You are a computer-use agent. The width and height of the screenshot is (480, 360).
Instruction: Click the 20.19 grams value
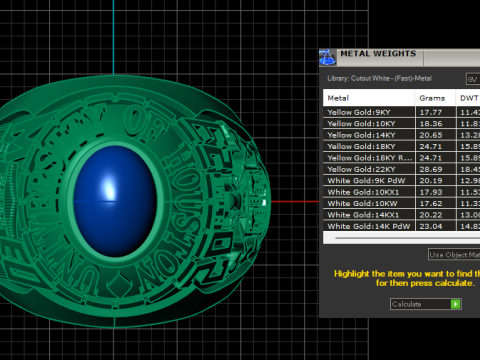(x=431, y=181)
